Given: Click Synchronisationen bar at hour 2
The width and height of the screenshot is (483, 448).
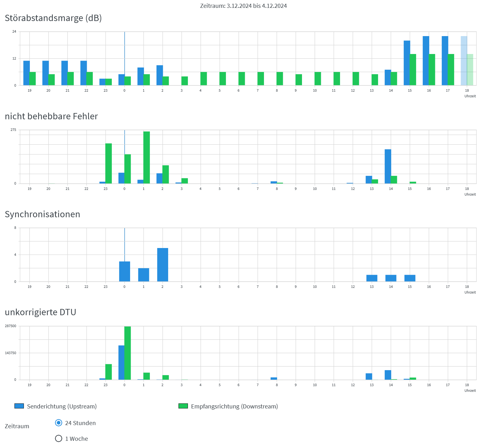Looking at the screenshot, I should tap(162, 265).
